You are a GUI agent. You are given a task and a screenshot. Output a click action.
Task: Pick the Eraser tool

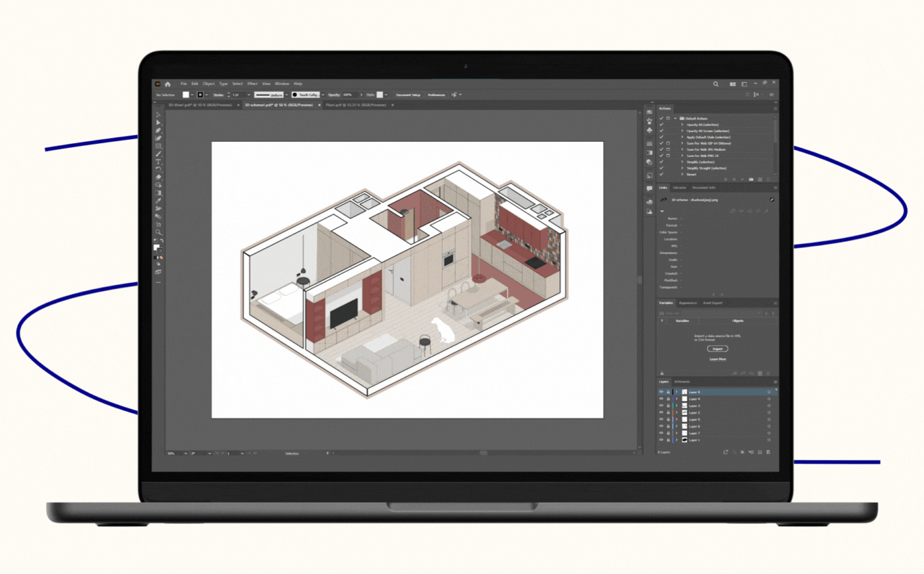coord(158,177)
